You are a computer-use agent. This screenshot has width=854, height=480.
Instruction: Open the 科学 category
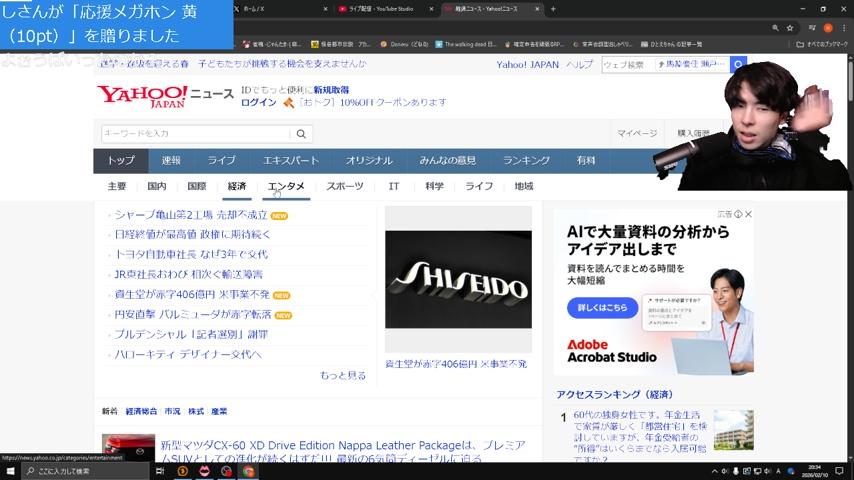tap(434, 186)
